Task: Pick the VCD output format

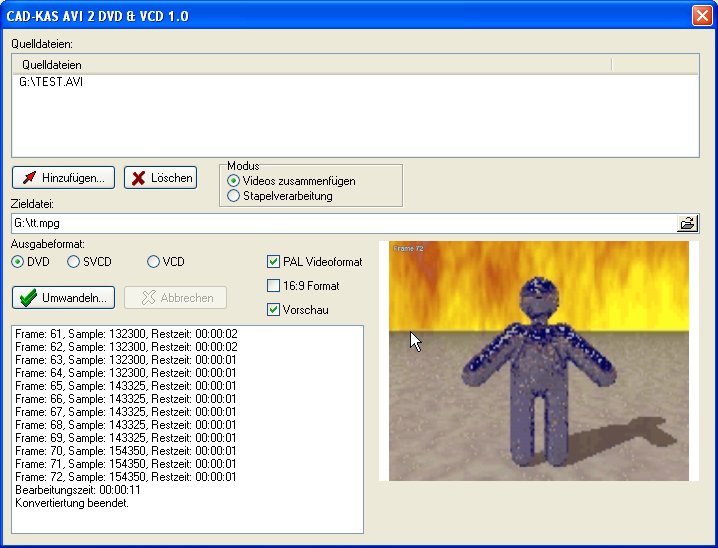Action: coord(154,262)
